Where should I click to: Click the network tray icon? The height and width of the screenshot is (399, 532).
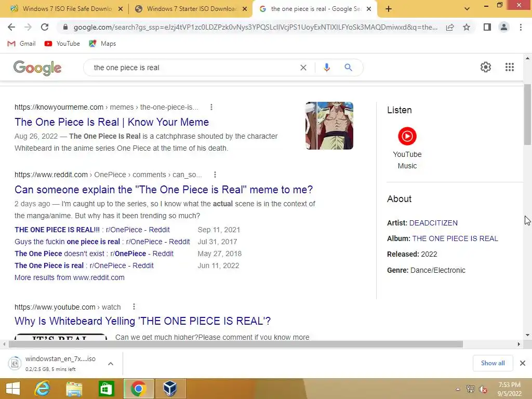(470, 389)
